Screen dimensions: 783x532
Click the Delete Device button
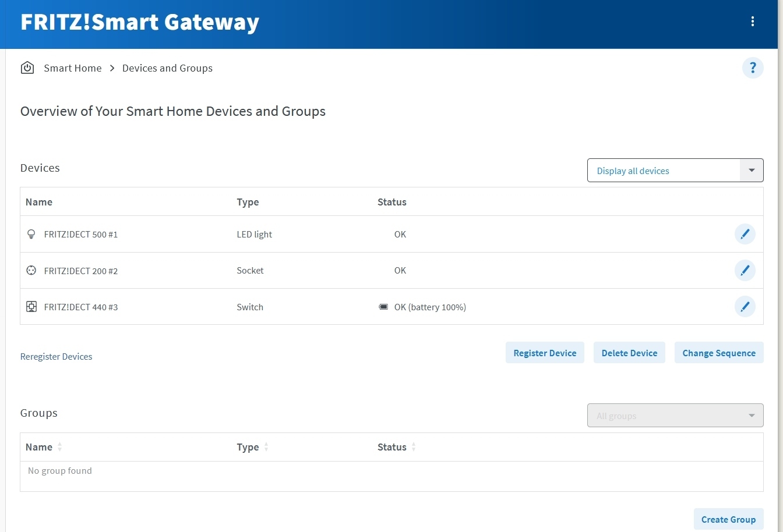629,353
